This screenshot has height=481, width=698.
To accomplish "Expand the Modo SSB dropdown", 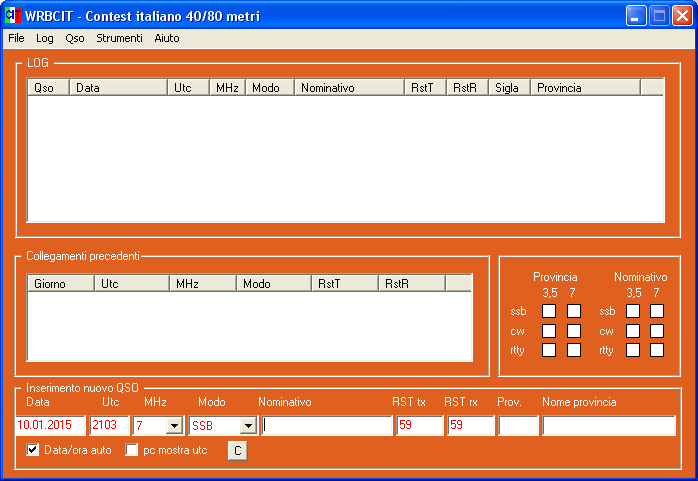I will [x=248, y=426].
